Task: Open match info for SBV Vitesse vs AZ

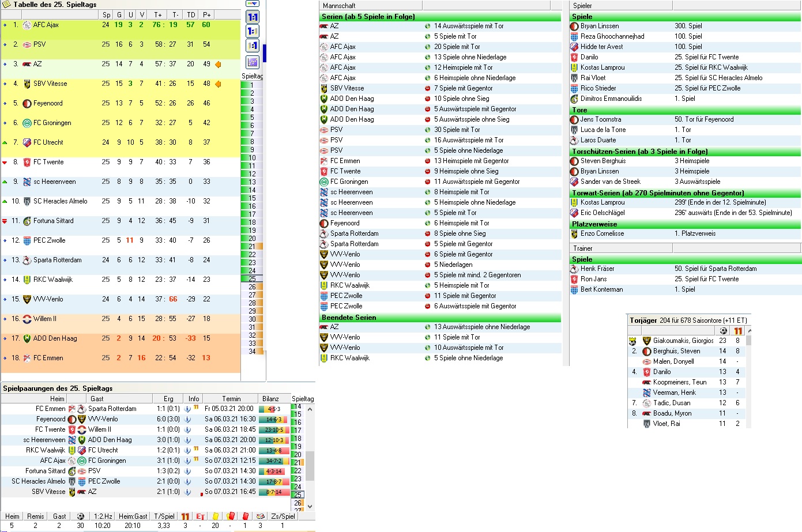Action: pyautogui.click(x=187, y=492)
